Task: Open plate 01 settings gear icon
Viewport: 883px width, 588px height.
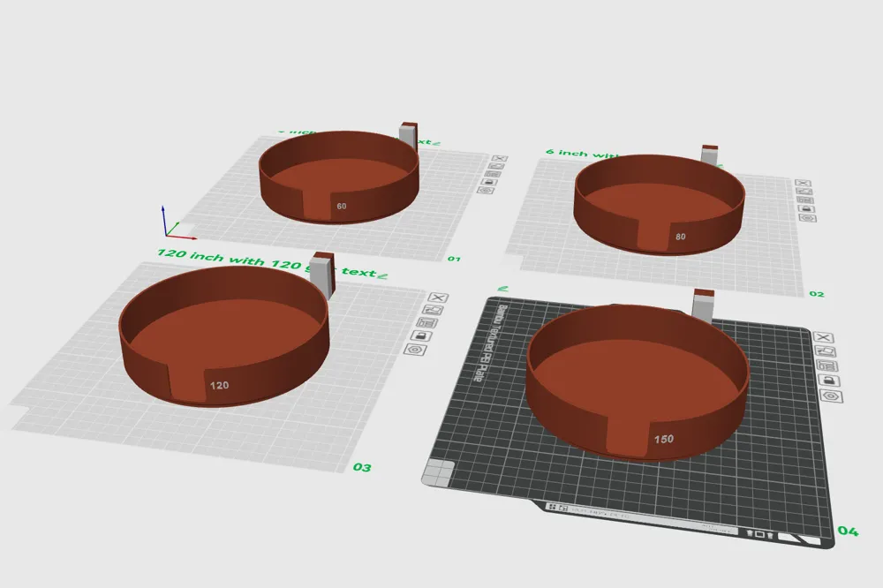Action: 487,190
